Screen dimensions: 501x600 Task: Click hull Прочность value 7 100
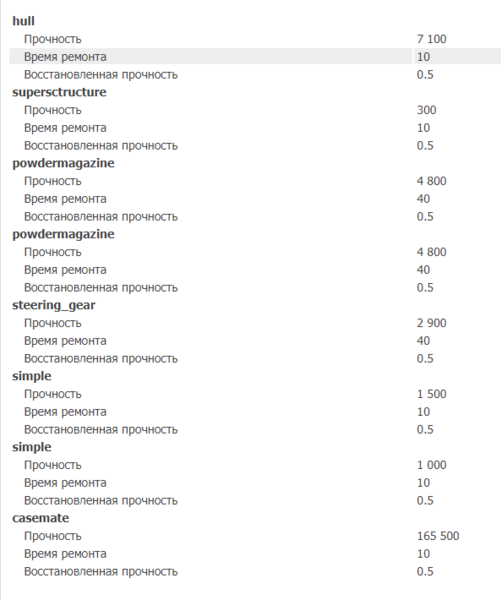point(431,39)
